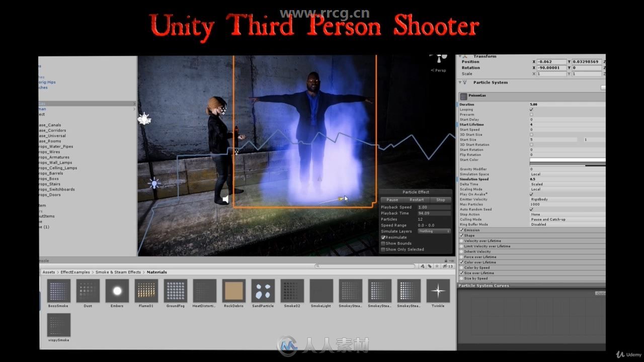
Task: Click the sun light gizmo in scene
Action: point(144,119)
